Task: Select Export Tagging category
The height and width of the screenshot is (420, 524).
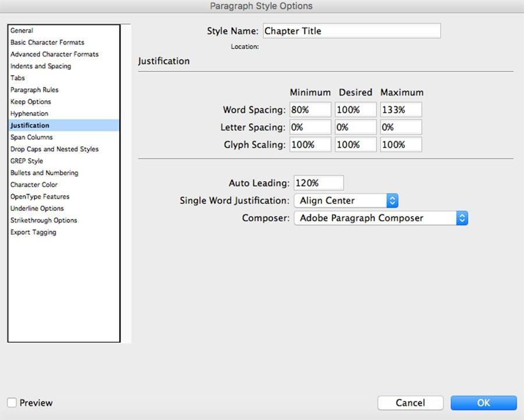Action: (x=33, y=232)
